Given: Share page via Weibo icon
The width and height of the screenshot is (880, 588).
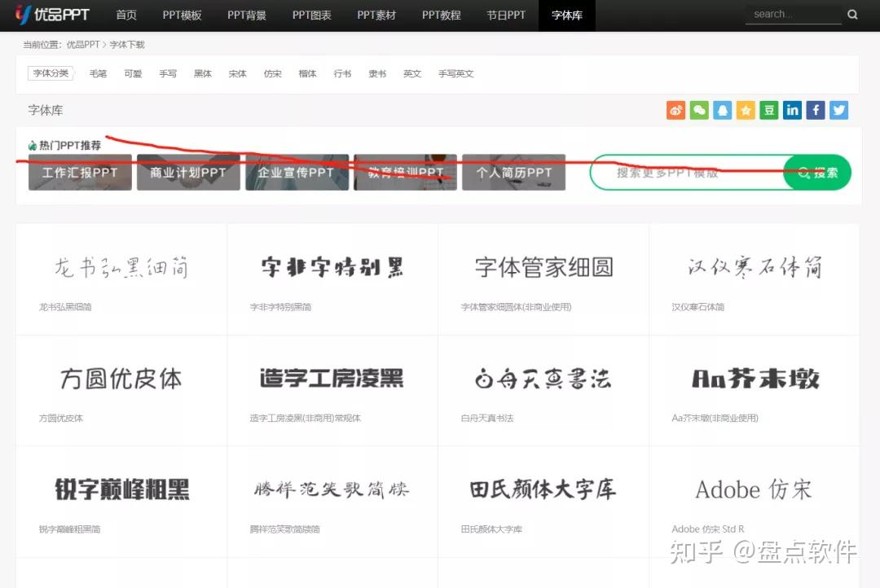Looking at the screenshot, I should pos(675,110).
